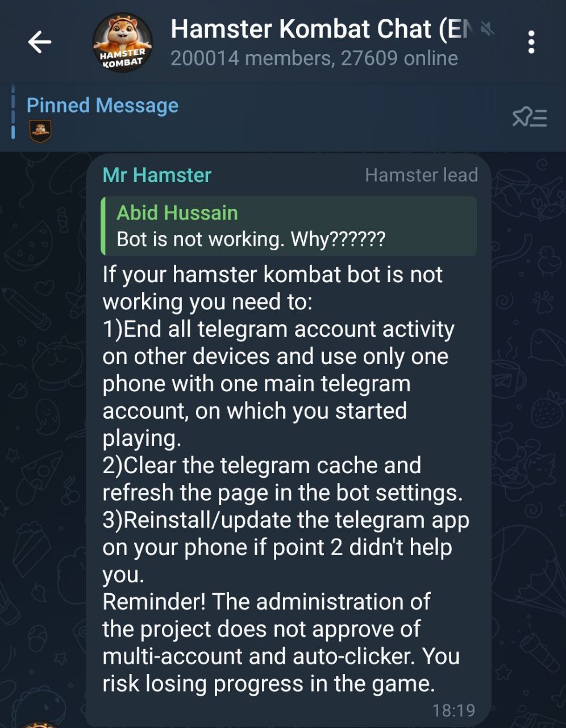Open the three-dot options menu
This screenshot has height=728, width=566.
click(x=531, y=42)
